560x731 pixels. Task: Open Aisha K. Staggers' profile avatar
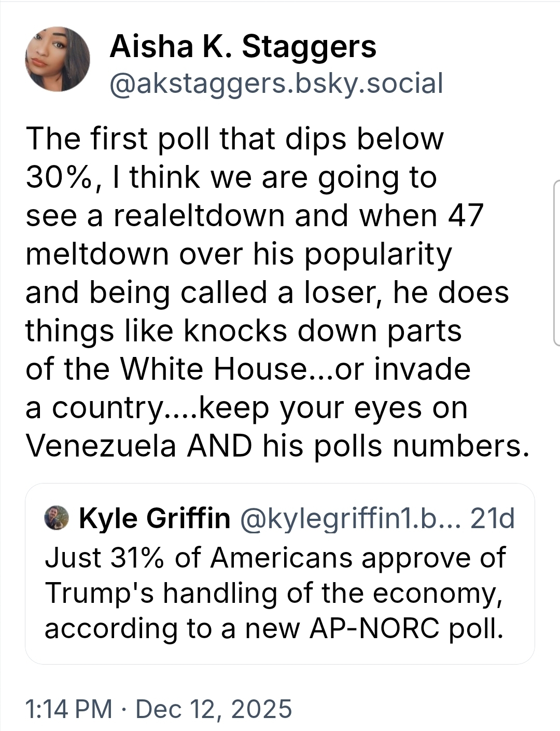click(x=57, y=59)
